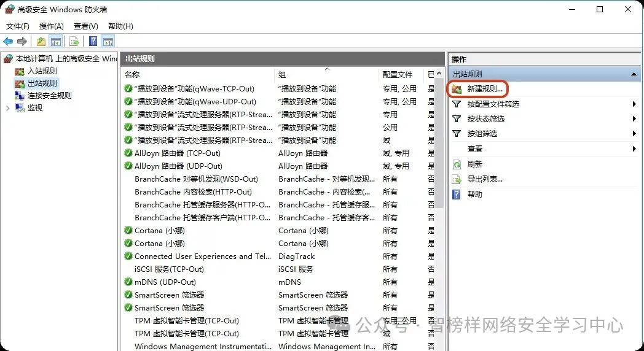Click the Up one level folder icon

click(x=41, y=41)
